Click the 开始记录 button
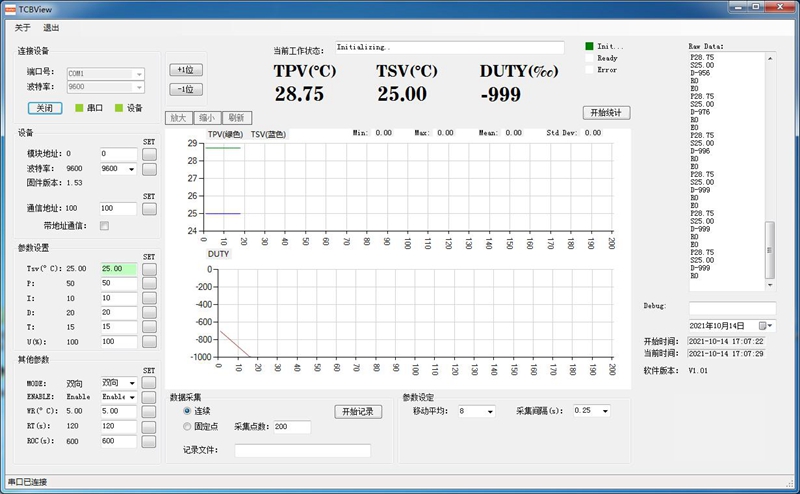 point(357,412)
